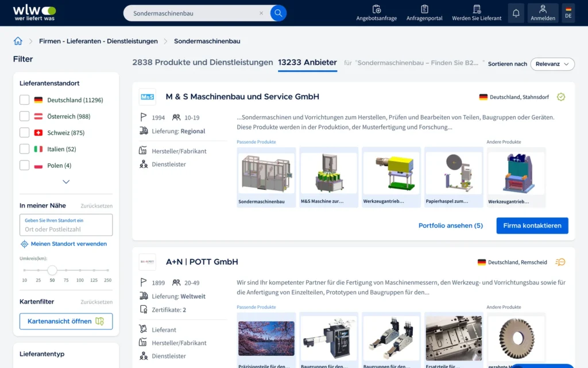Select the 13233 Anbieter tab
Screen dimensions: 588x368
[x=308, y=62]
